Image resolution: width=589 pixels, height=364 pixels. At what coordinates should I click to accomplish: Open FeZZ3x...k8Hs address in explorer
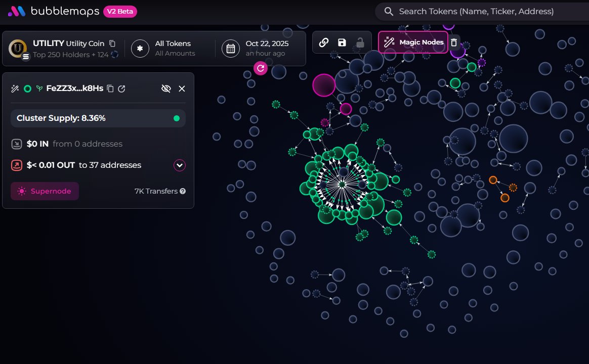click(x=121, y=88)
